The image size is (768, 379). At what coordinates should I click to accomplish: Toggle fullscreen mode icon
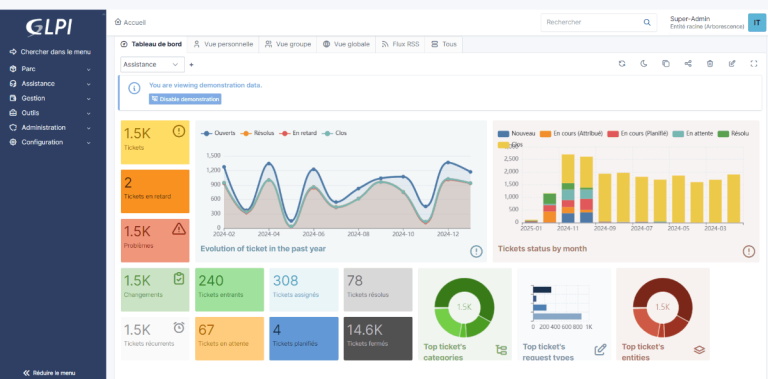pyautogui.click(x=754, y=64)
